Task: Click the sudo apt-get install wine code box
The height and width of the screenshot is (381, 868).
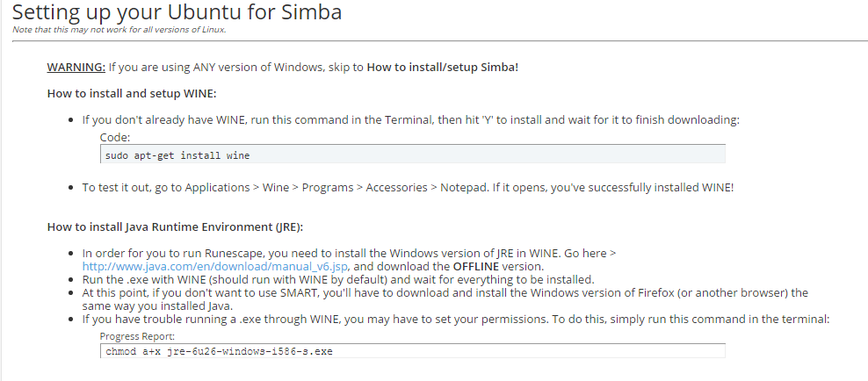Action: coord(413,155)
